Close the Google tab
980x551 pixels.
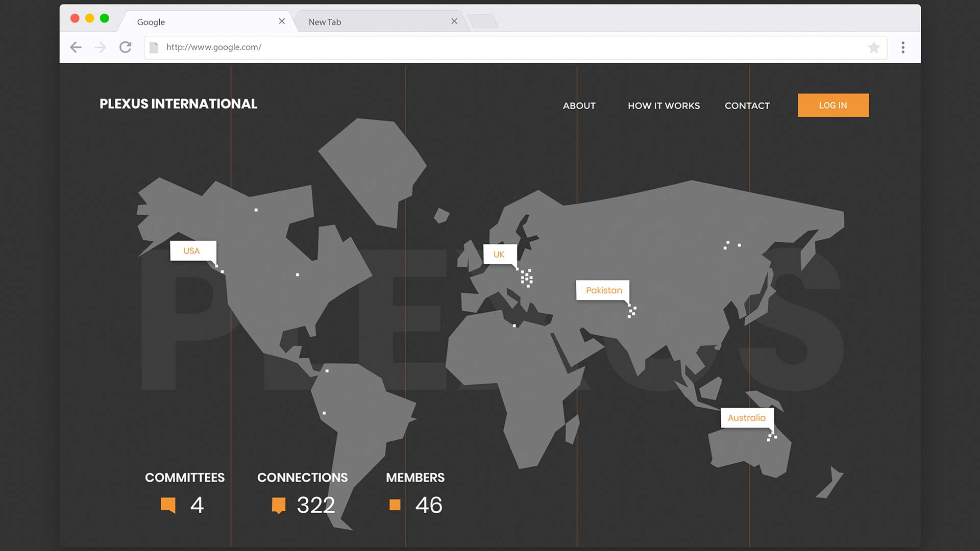pyautogui.click(x=282, y=21)
